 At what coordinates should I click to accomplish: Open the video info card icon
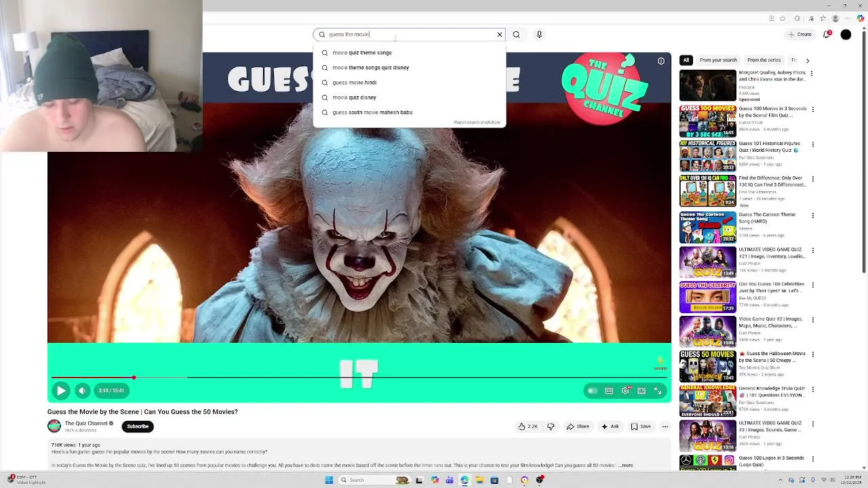point(661,61)
